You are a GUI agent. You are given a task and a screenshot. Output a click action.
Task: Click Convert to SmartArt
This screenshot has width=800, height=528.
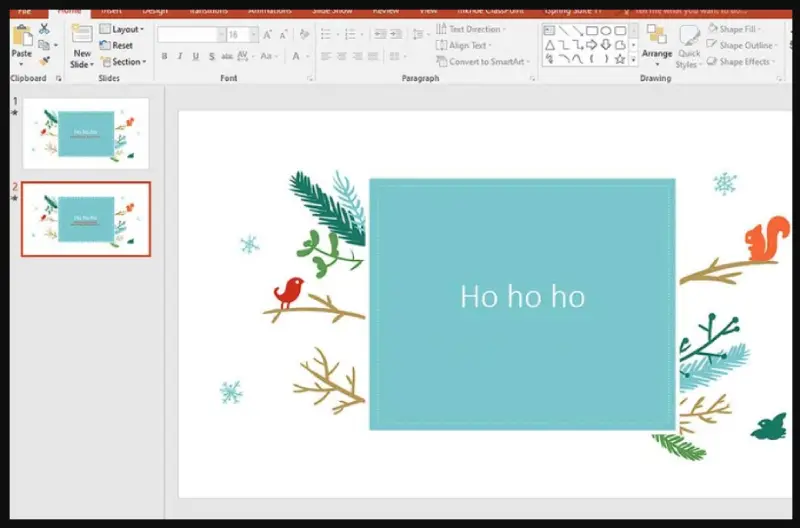[483, 62]
